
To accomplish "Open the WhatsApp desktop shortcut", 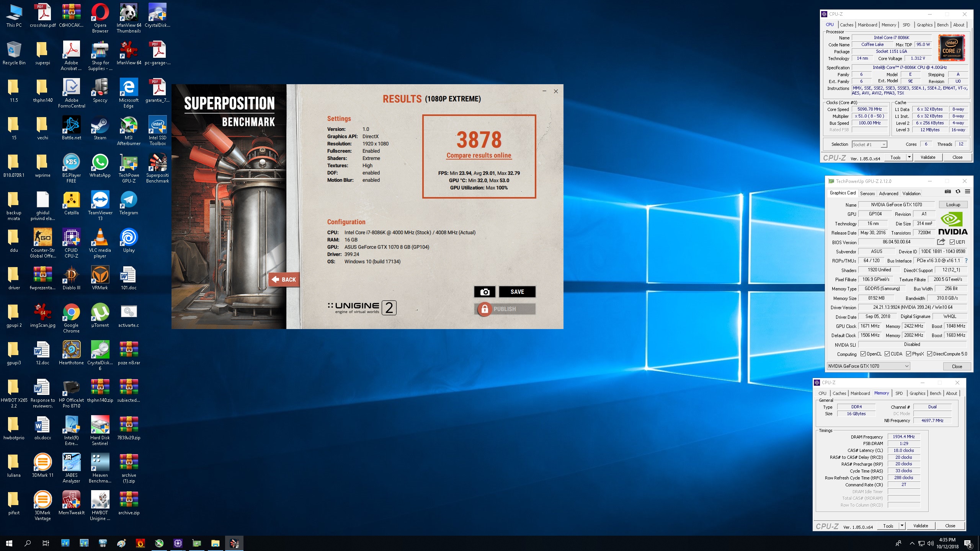I will tap(100, 166).
